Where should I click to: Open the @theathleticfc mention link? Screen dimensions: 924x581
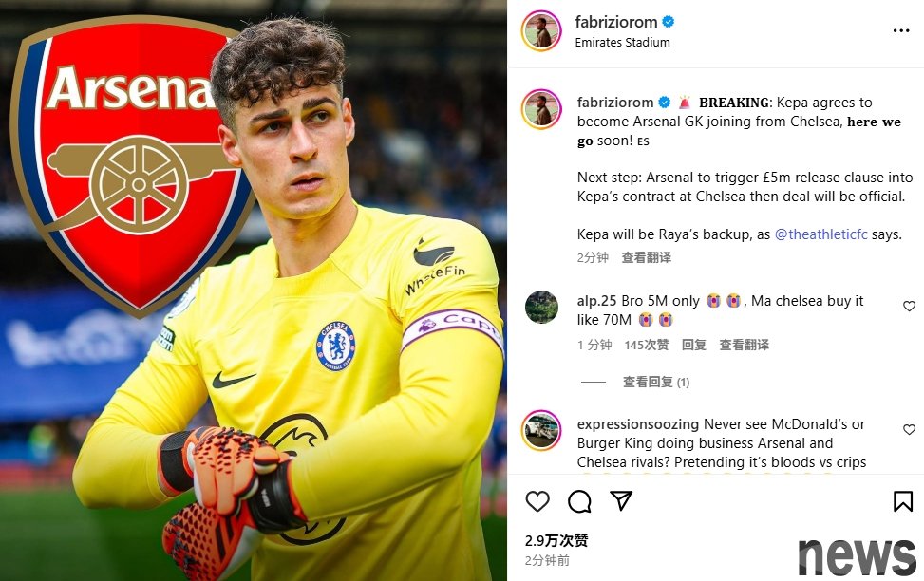(820, 234)
